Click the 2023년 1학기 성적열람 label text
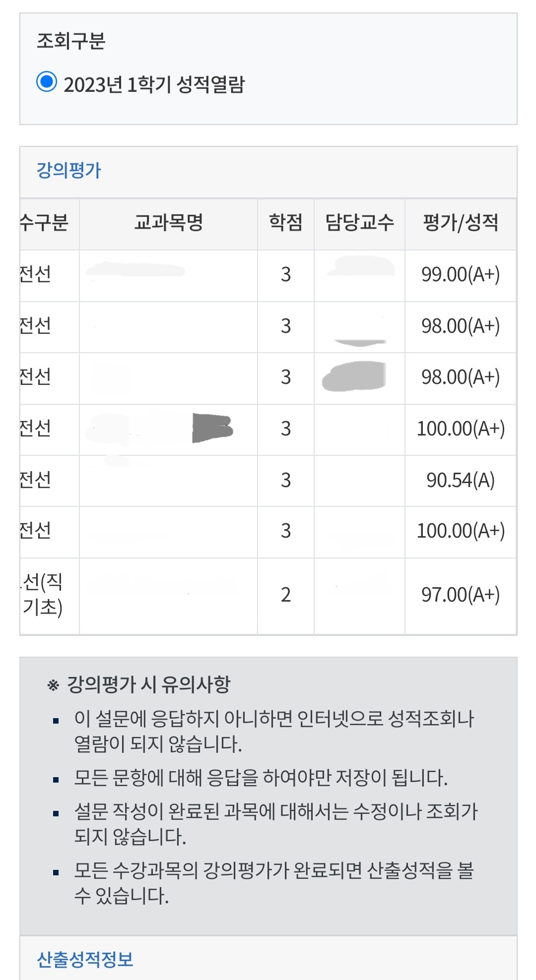 click(154, 84)
